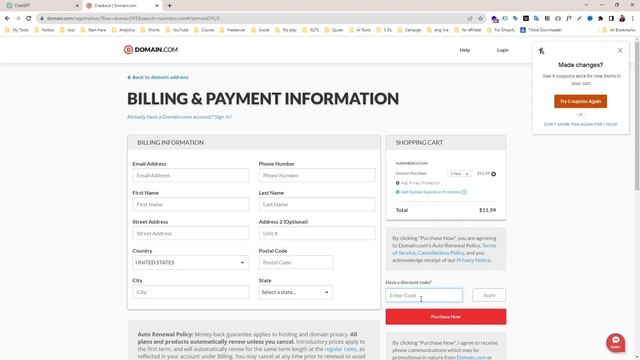Click the Address 2 Unit # field
This screenshot has height=360, width=640.
tap(317, 233)
